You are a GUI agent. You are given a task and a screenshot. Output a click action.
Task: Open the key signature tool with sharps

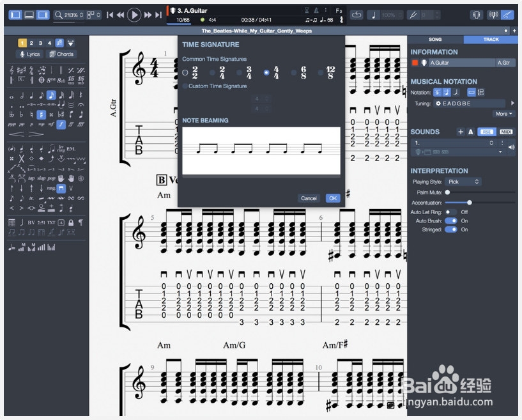click(x=21, y=70)
